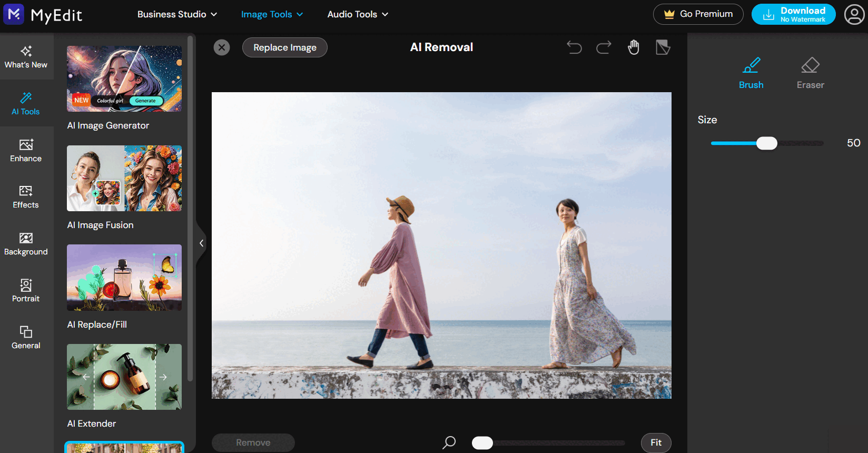Collapse the AI tools side panel
The width and height of the screenshot is (868, 453).
tap(201, 243)
